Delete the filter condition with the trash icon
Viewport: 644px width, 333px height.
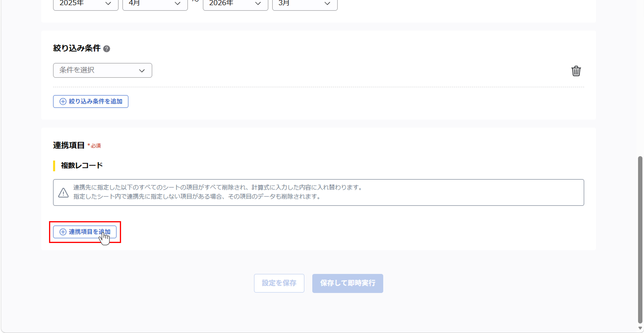click(576, 71)
